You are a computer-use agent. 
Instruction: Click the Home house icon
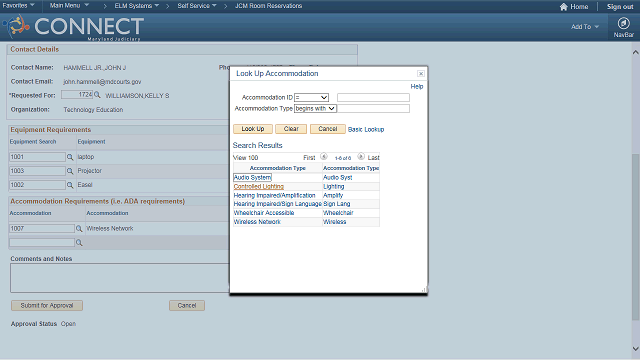[564, 7]
